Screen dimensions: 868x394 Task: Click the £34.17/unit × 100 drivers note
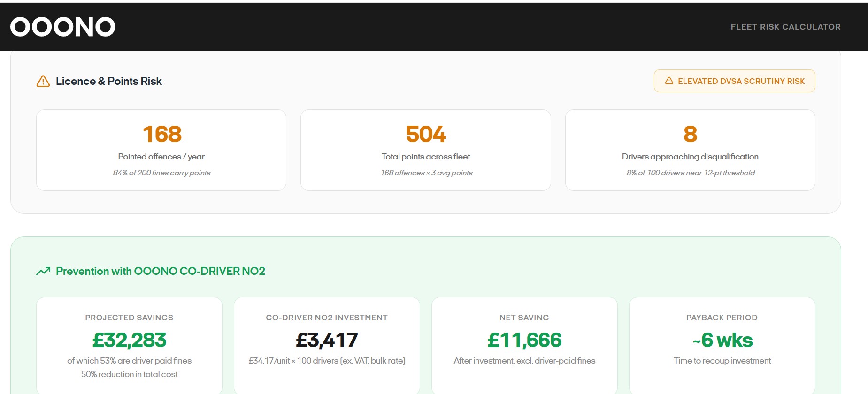(x=327, y=361)
